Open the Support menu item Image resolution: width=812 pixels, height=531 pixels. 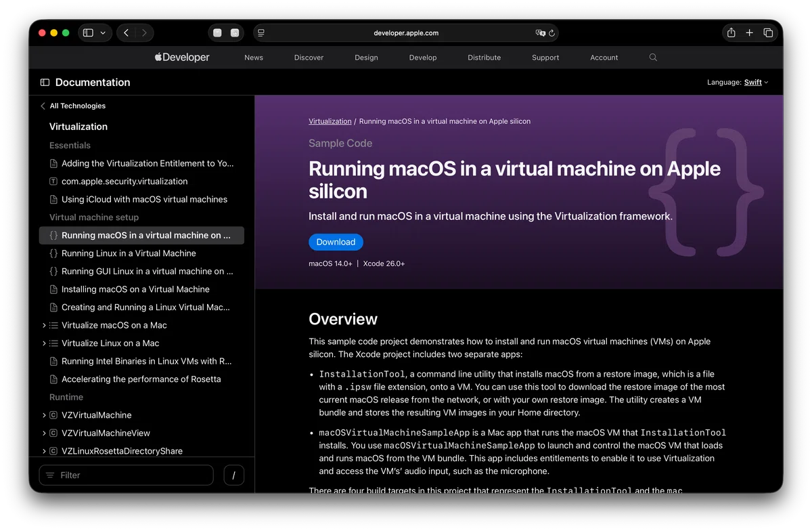click(545, 58)
